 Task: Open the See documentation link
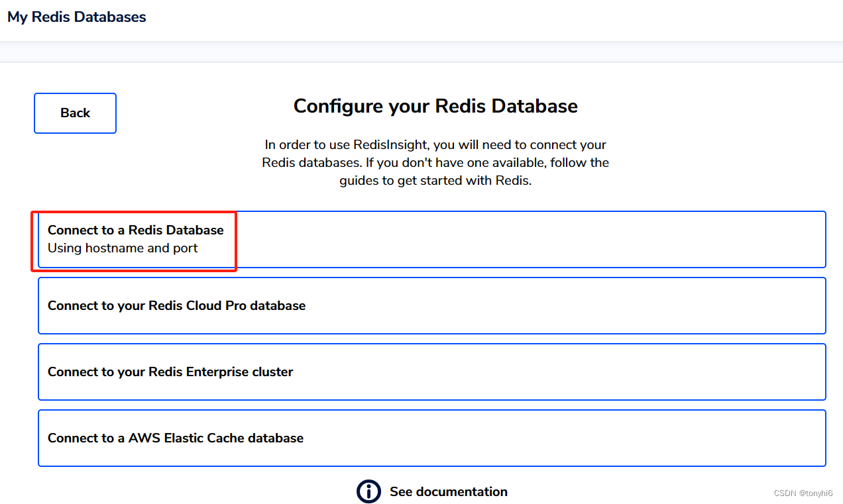[449, 491]
